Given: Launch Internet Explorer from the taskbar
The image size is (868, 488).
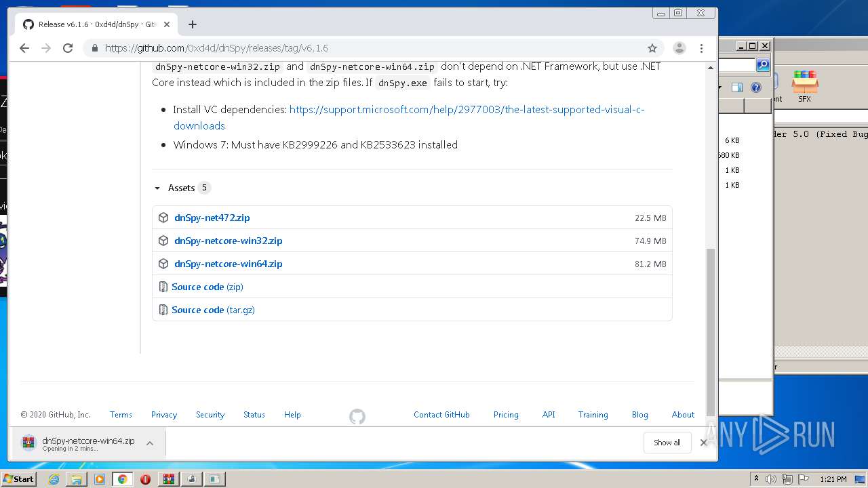Looking at the screenshot, I should (x=54, y=479).
